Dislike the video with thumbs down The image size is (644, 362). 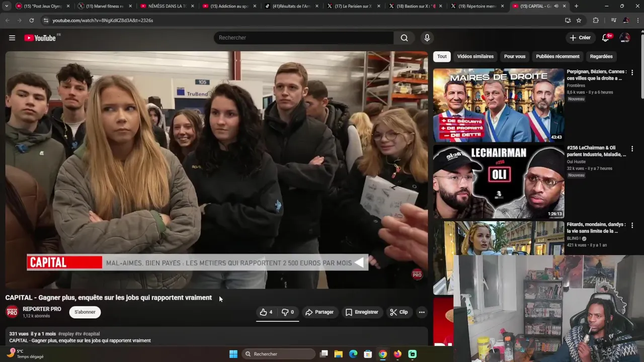(x=288, y=312)
